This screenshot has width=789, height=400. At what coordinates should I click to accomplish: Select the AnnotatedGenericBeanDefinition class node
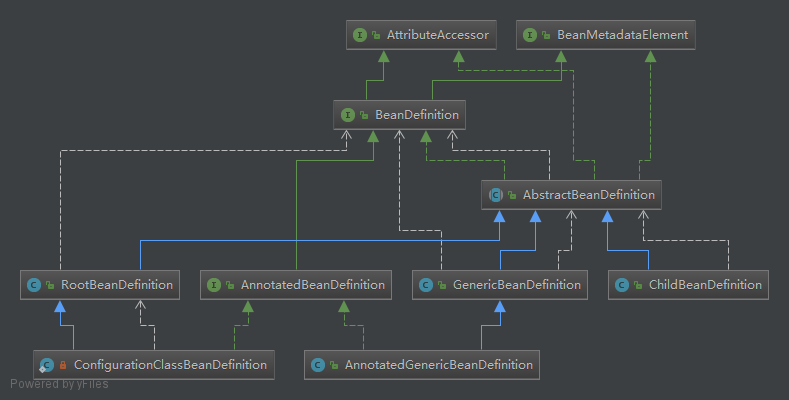tap(422, 365)
